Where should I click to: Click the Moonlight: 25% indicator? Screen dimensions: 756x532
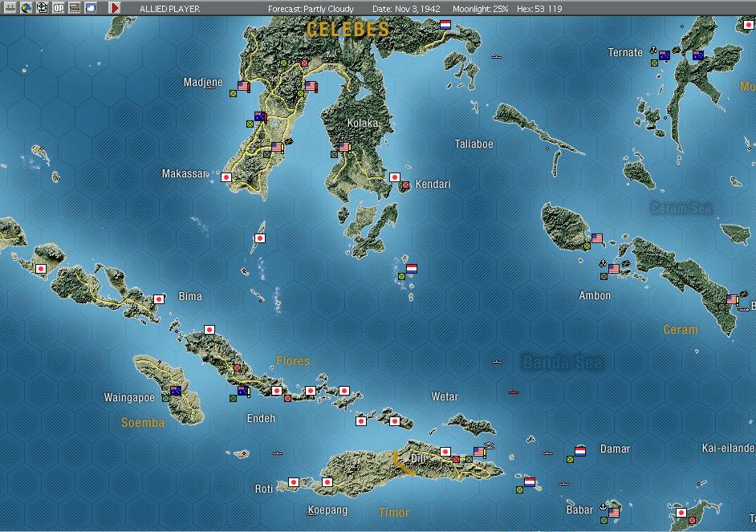tap(480, 9)
